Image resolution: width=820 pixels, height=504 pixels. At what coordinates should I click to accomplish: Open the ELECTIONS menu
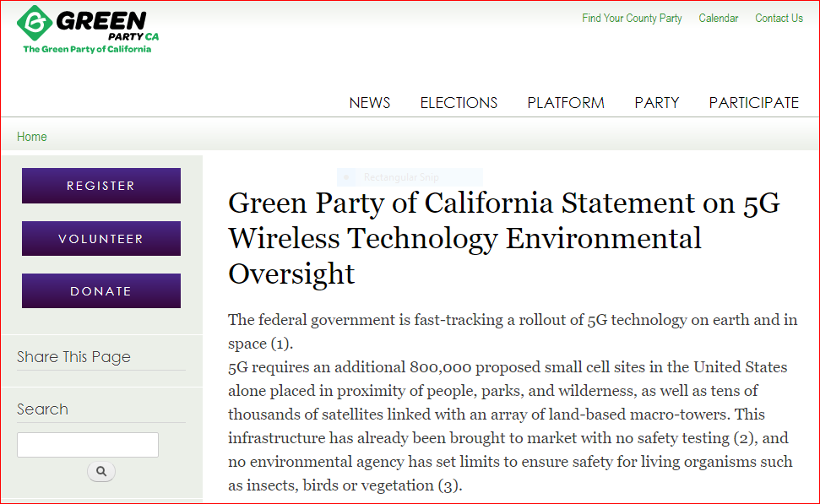[x=459, y=103]
